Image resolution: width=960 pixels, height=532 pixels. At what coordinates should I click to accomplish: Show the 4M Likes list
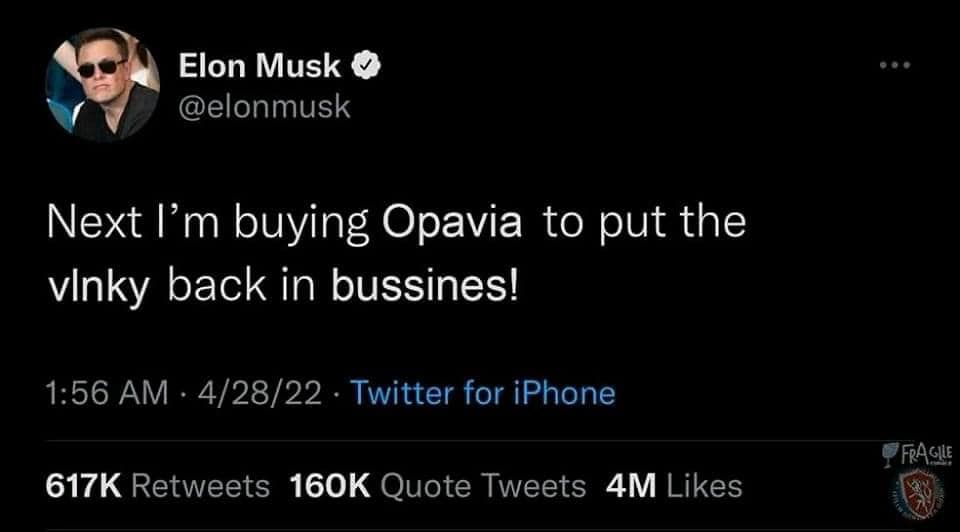pyautogui.click(x=675, y=486)
